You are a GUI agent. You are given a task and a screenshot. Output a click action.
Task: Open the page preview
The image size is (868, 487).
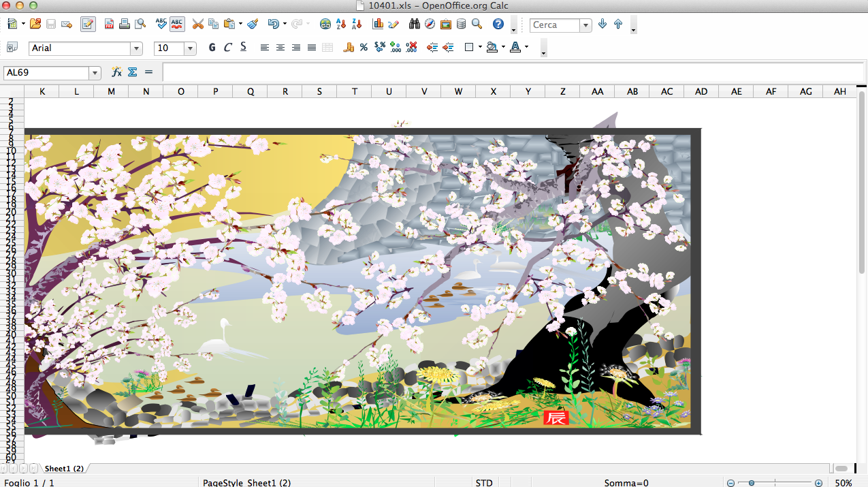(140, 25)
